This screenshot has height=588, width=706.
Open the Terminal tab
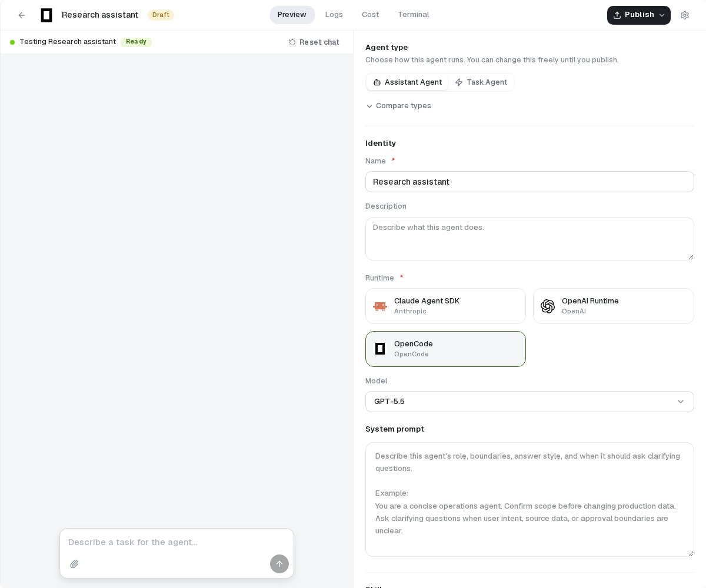pos(414,15)
